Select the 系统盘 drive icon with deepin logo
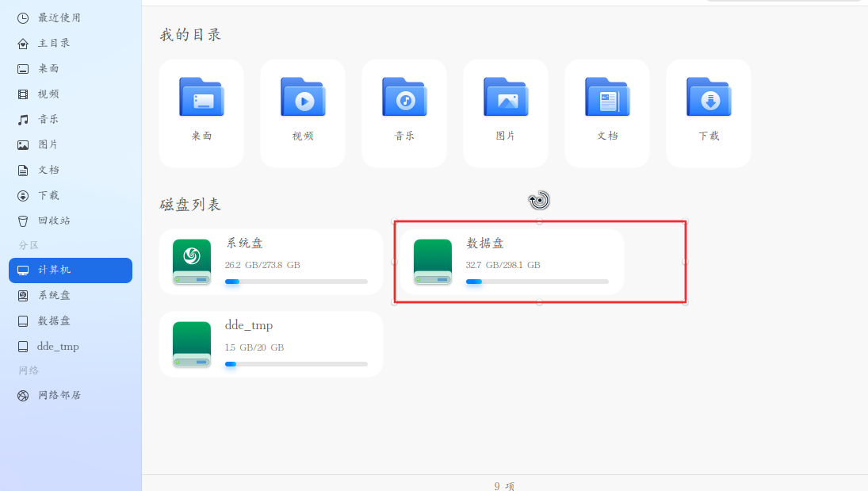The width and height of the screenshot is (868, 491). click(x=192, y=262)
